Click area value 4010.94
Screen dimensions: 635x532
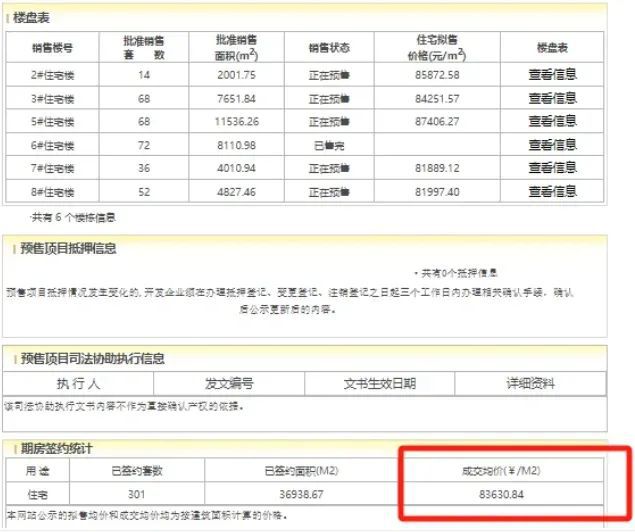(x=237, y=168)
